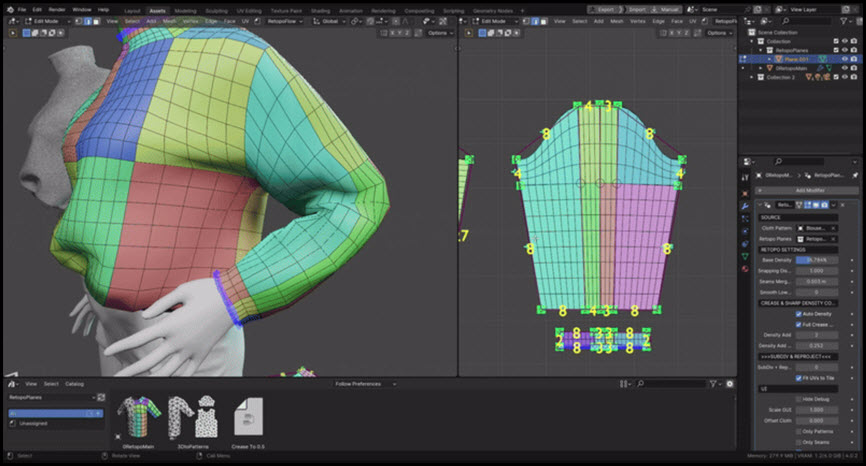Expand Collection 2 in outliner
This screenshot has width=866, height=466.
752,77
